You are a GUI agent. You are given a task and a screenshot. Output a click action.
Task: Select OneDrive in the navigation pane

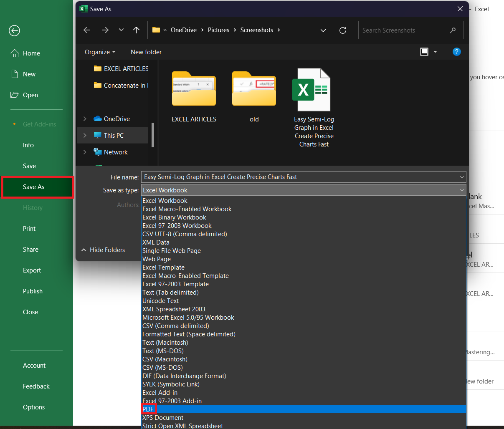(x=111, y=119)
